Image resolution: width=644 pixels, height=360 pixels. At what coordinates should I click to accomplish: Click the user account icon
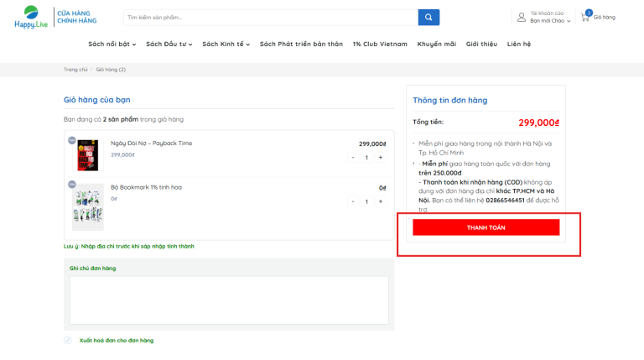522,17
